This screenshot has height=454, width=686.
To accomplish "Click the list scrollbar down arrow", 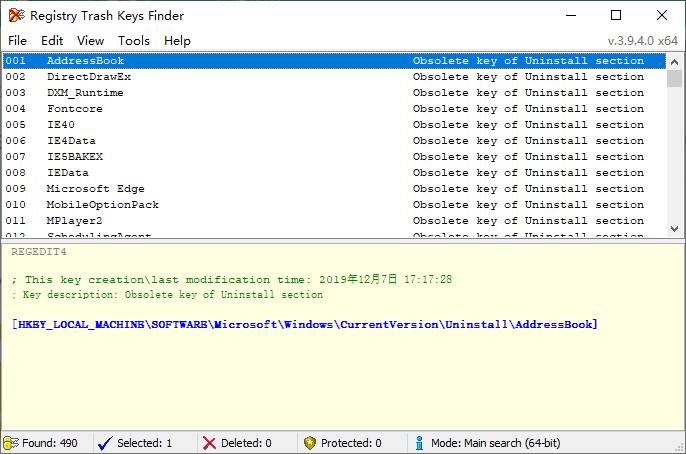I will (x=674, y=229).
